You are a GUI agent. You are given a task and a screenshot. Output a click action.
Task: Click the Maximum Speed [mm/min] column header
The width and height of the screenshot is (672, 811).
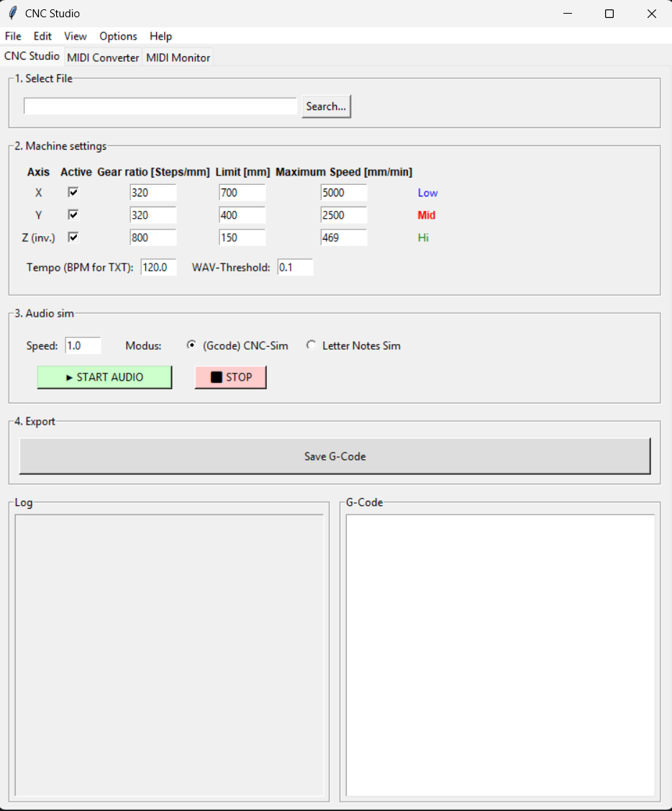pyautogui.click(x=343, y=172)
